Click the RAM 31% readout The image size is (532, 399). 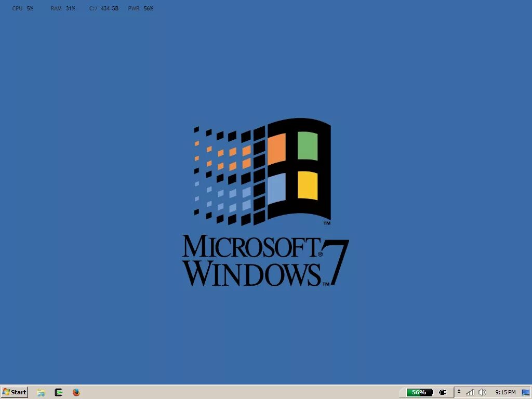click(63, 8)
